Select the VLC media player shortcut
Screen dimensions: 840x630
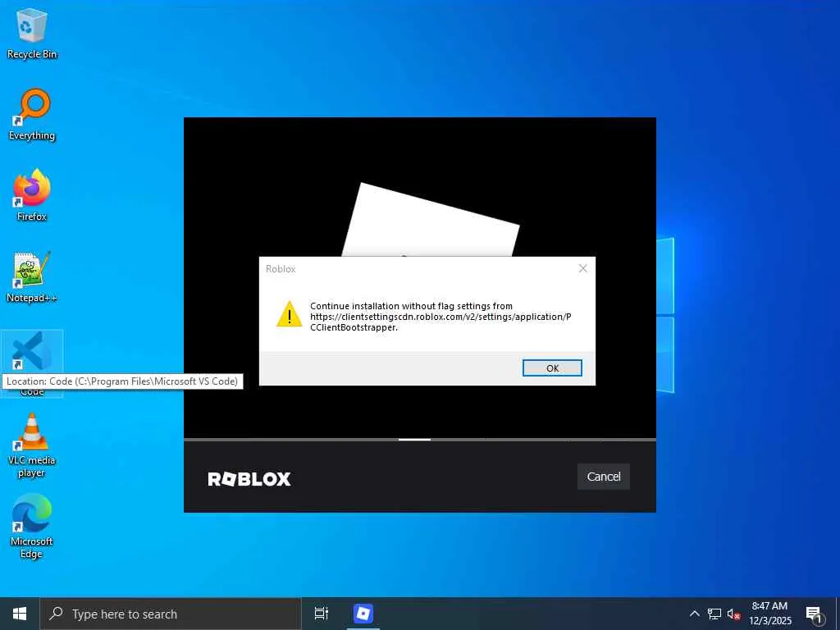tap(32, 445)
